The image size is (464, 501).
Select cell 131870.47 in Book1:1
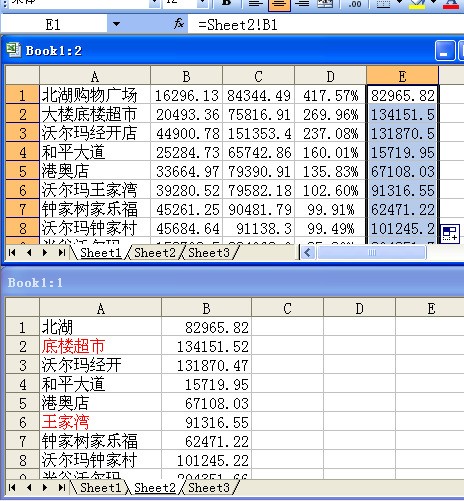tap(206, 365)
